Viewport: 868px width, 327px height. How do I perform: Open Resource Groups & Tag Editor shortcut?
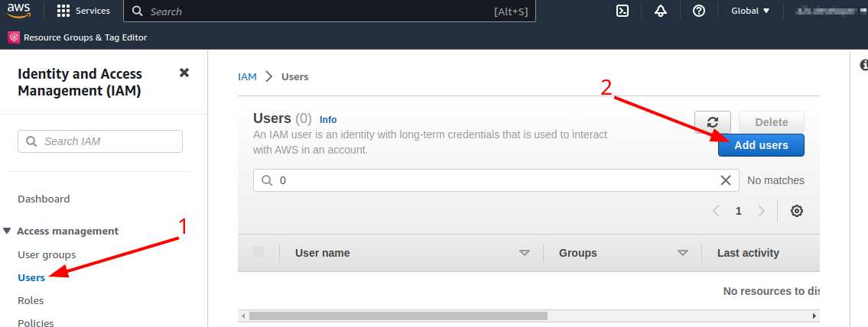[77, 37]
